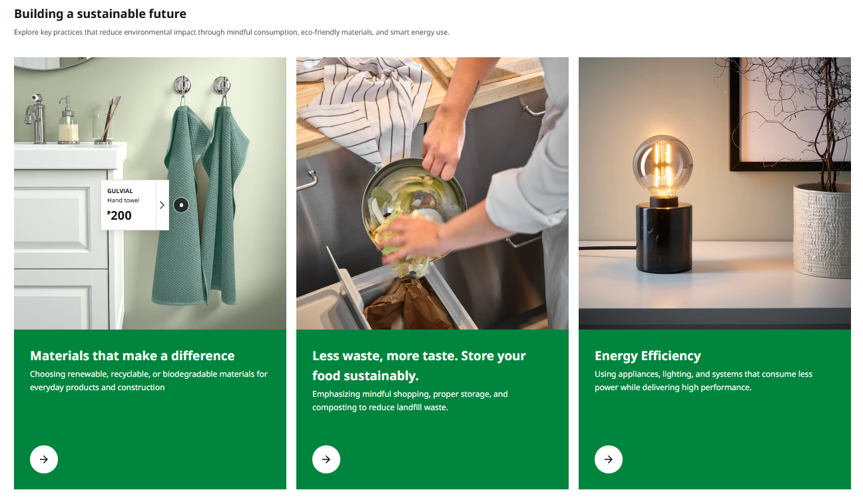Screen dimensions: 863x504
Task: Click arrow icon under Energy Efficiency
Action: (x=609, y=459)
